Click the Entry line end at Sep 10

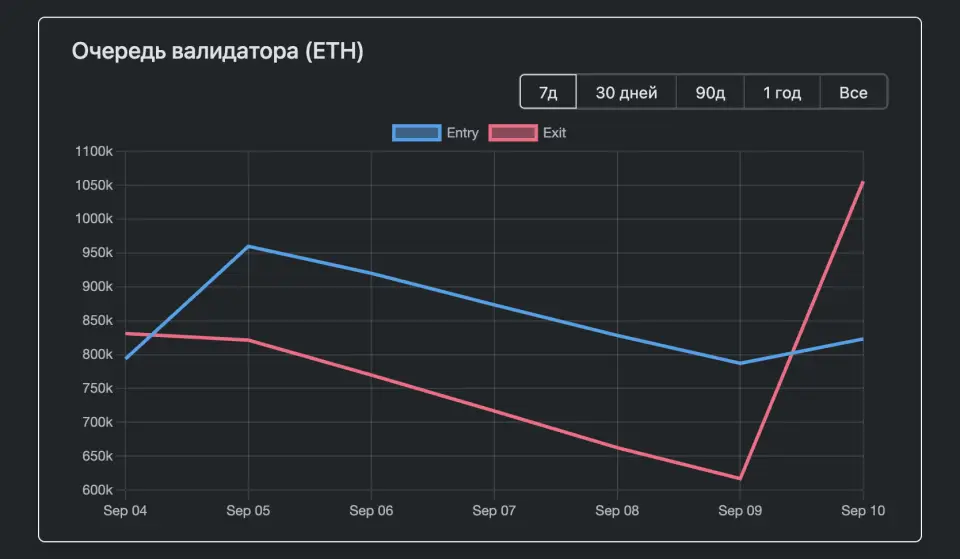pyautogui.click(x=862, y=339)
